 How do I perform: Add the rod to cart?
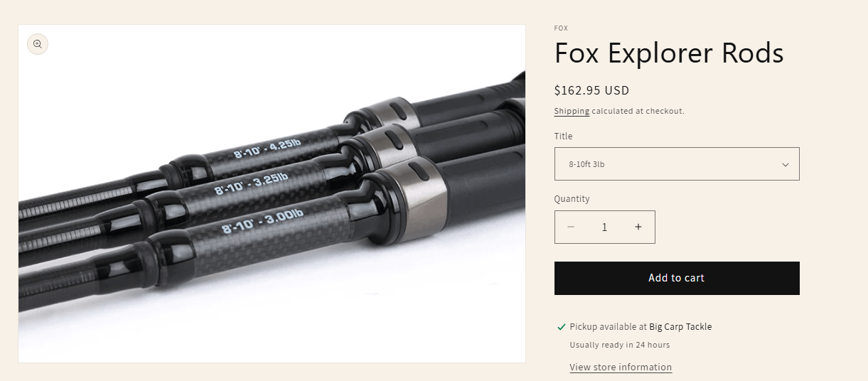coord(677,278)
